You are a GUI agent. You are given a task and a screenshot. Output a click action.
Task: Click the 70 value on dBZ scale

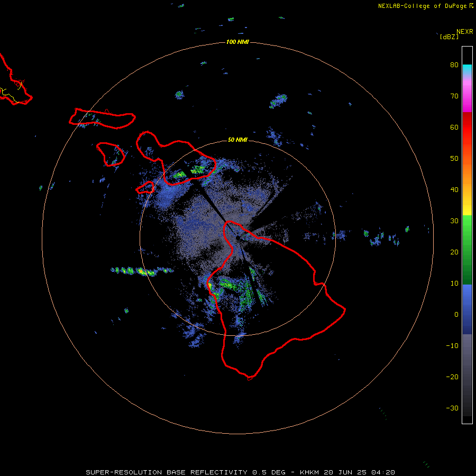click(x=454, y=96)
